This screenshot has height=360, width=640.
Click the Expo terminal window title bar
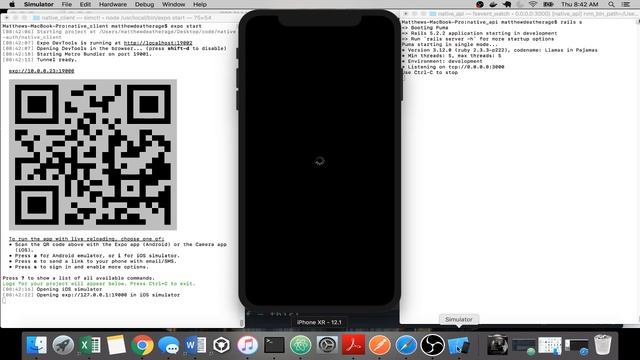pos(122,18)
